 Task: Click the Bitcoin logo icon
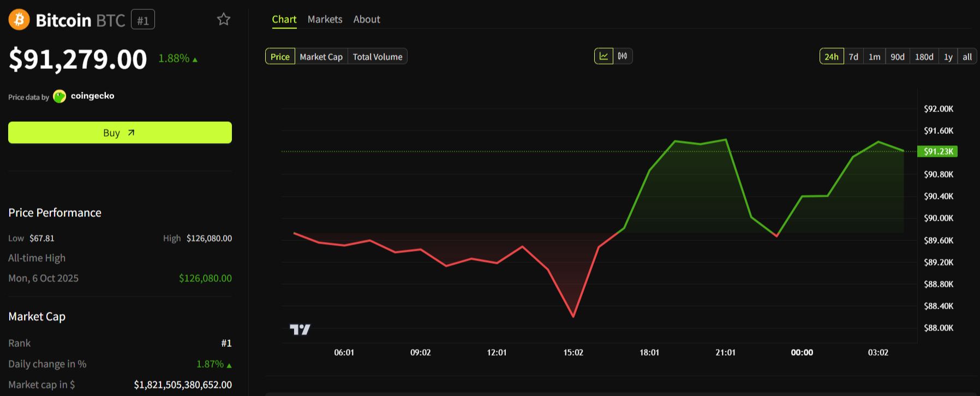pos(19,20)
